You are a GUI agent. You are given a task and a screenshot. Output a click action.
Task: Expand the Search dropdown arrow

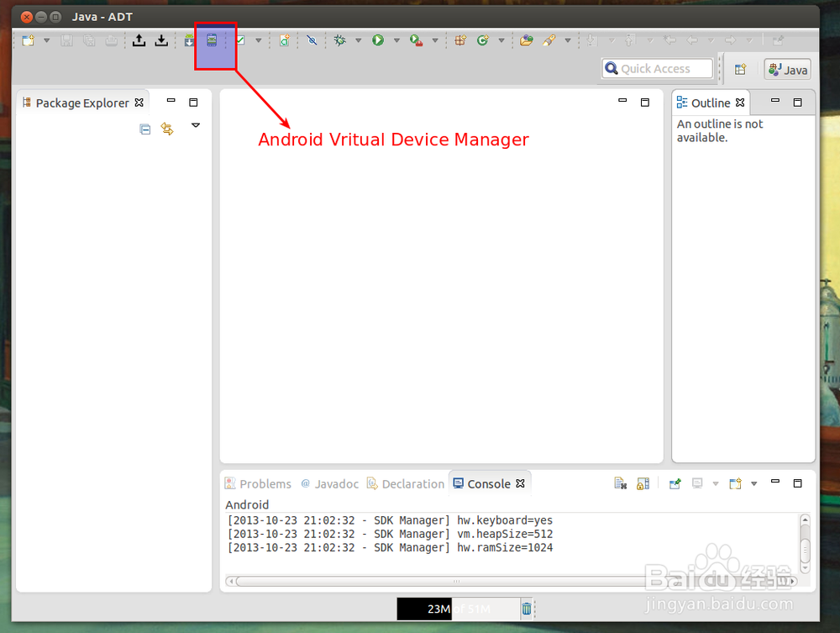click(x=568, y=40)
